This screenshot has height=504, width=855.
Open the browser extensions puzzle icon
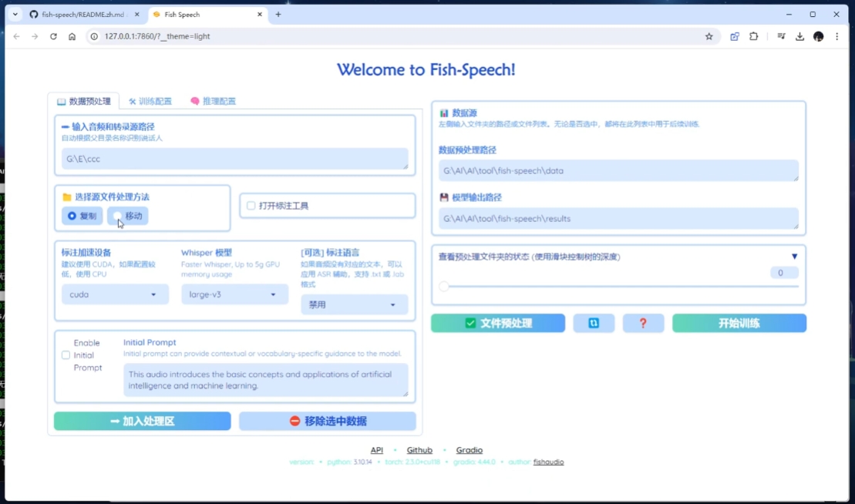click(x=753, y=36)
